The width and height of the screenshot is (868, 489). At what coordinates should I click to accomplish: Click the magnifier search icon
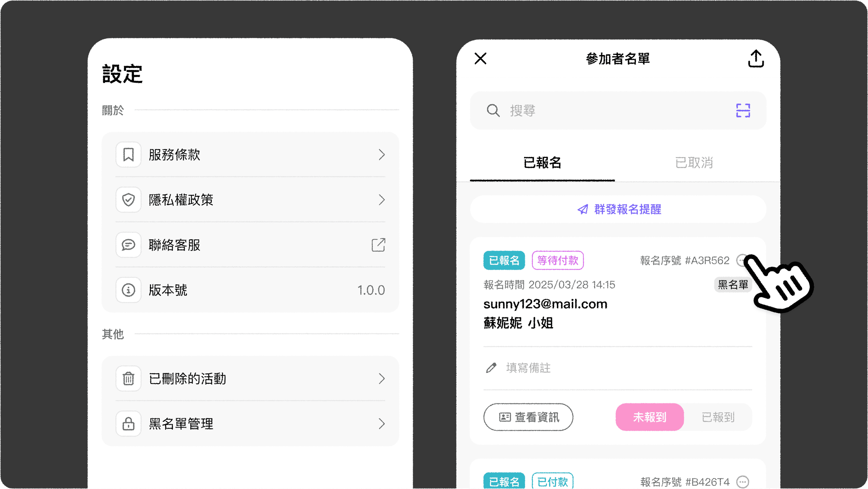coord(493,110)
